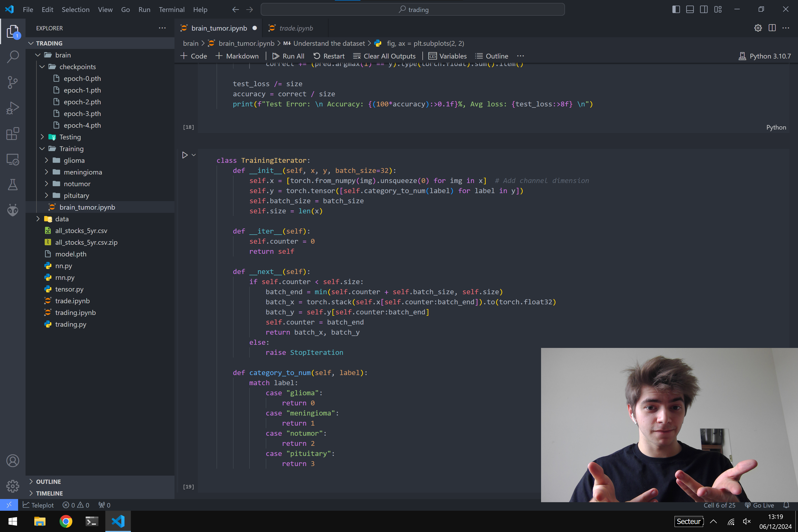Open the Testing beaker panel
The height and width of the screenshot is (532, 798).
(13, 185)
